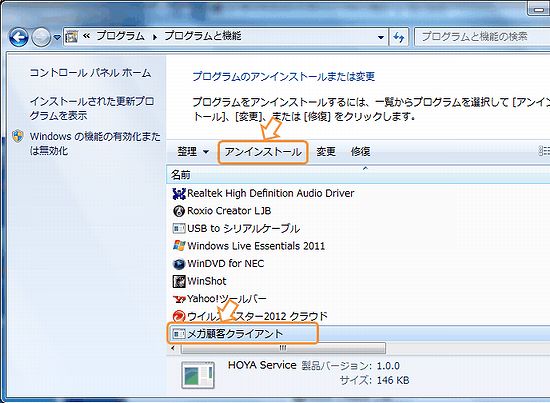Open コントロール パネル ホーム link
This screenshot has height=403, width=550.
(x=90, y=73)
